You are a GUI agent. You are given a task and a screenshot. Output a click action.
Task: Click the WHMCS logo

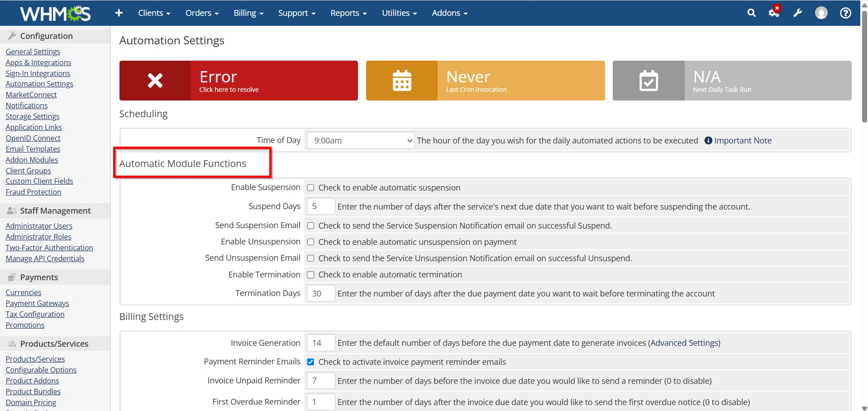click(55, 13)
